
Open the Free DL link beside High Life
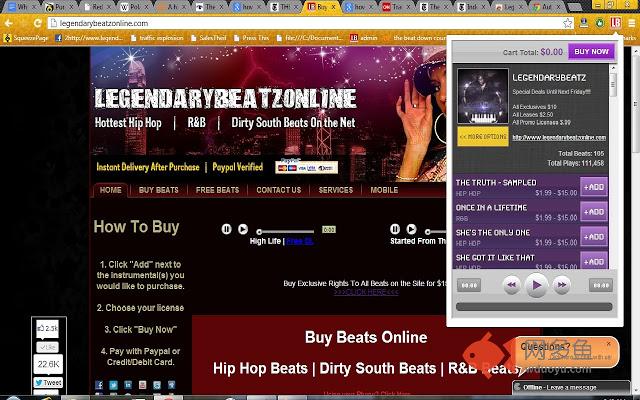[x=300, y=241]
